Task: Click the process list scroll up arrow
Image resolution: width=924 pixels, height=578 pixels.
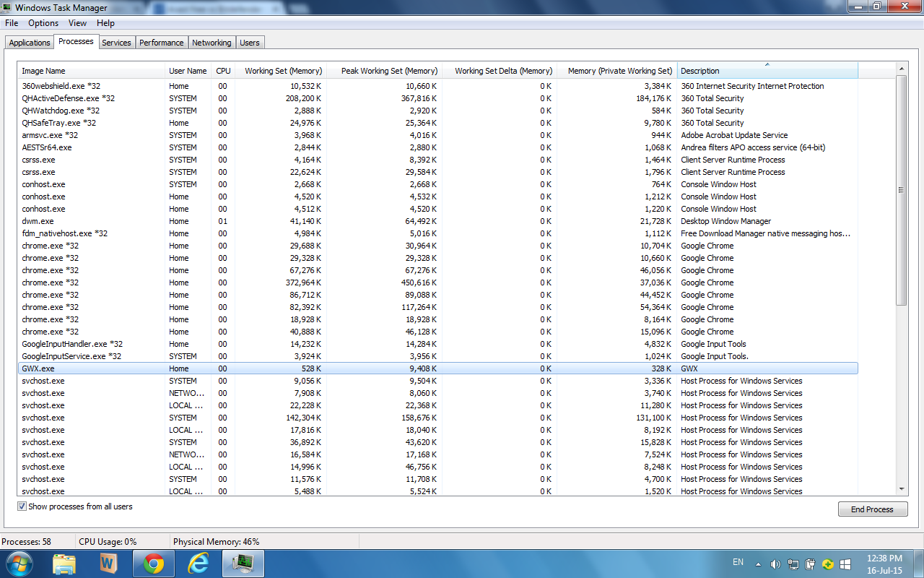Action: (901, 69)
